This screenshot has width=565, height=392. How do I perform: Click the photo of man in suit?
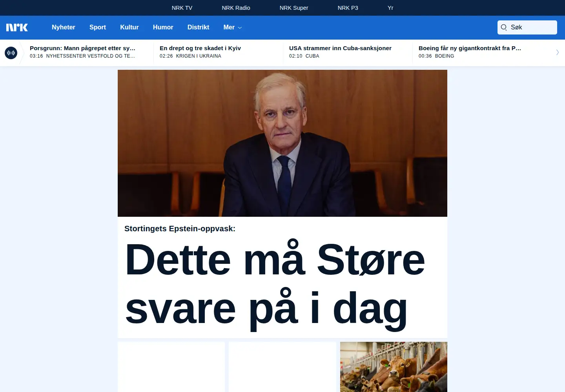point(282,143)
